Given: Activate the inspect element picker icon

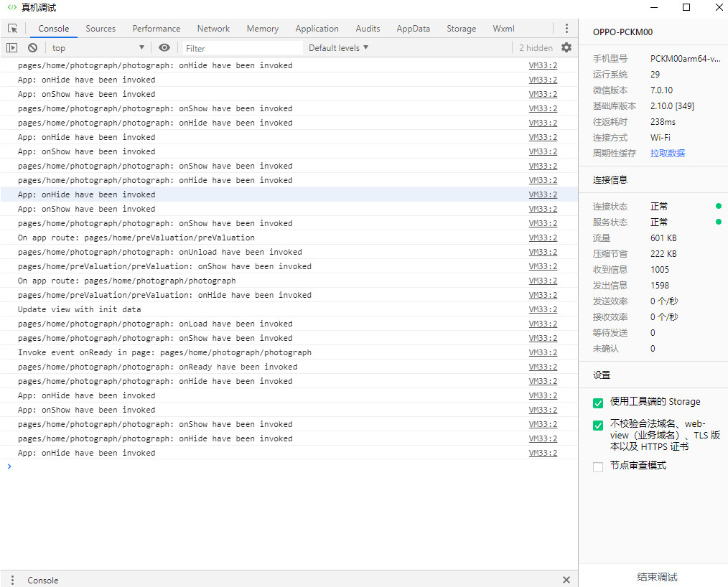Looking at the screenshot, I should coord(12,29).
